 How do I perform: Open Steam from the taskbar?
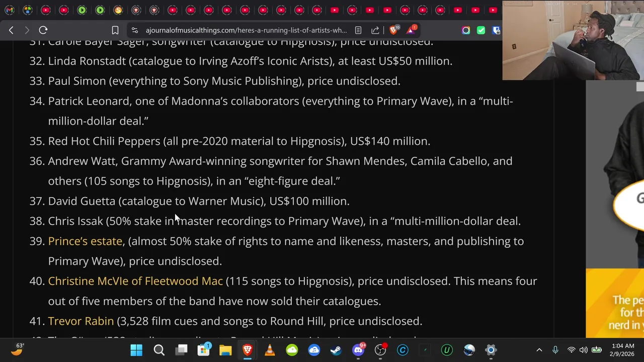point(336,350)
